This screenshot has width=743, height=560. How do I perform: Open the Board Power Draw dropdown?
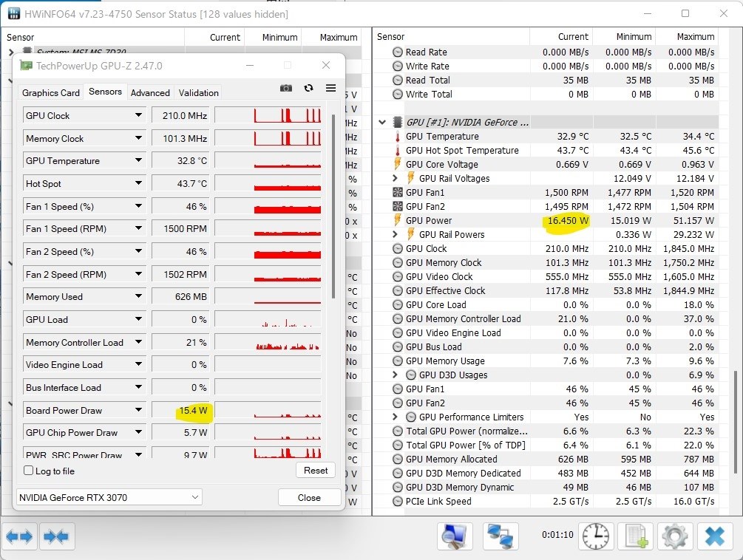click(138, 410)
